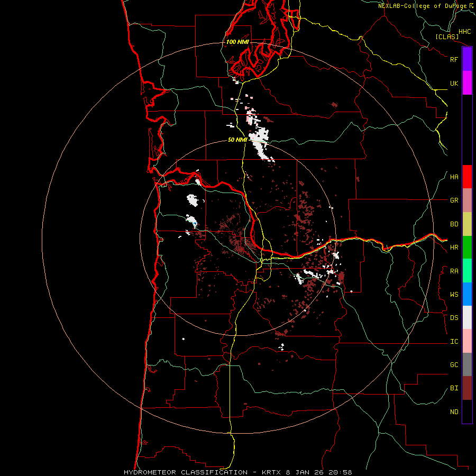Viewport: 476px width, 476px height.
Task: Click the BD yellow legend color block
Action: (x=467, y=224)
